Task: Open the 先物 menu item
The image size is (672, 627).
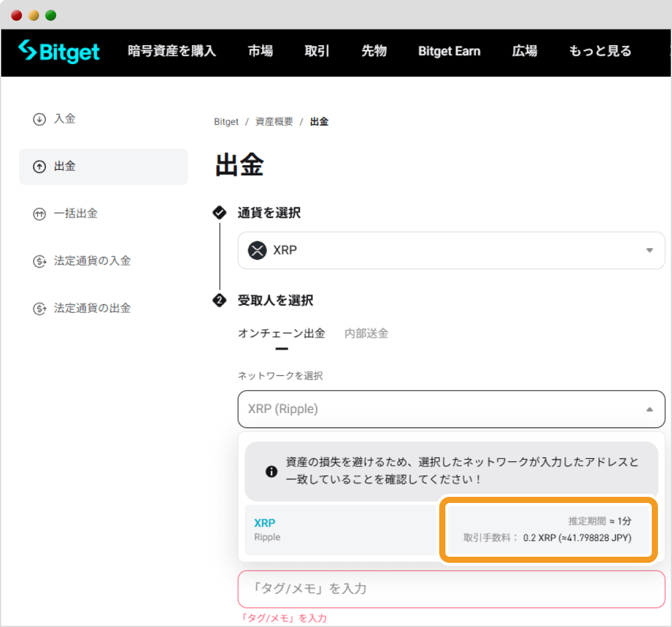Action: click(x=374, y=51)
